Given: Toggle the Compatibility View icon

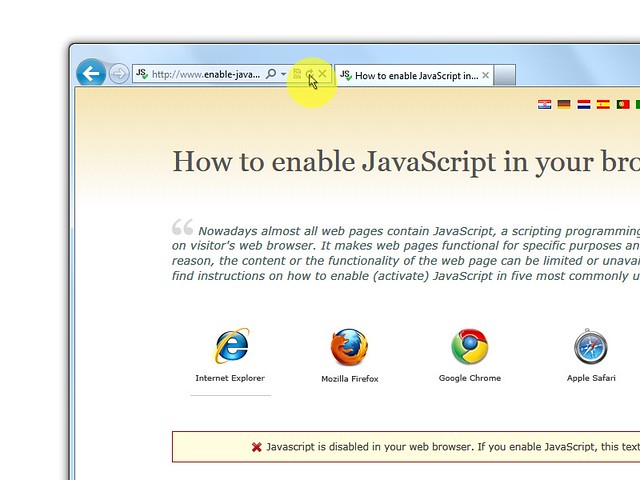Looking at the screenshot, I should 297,75.
